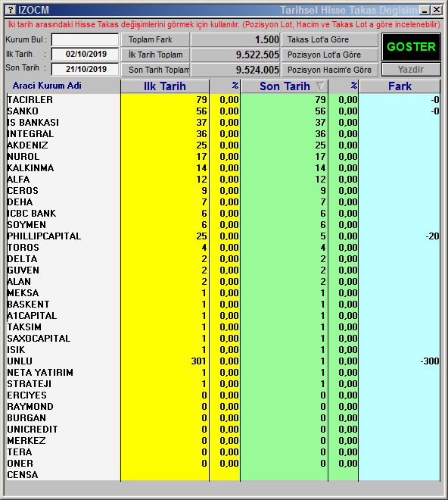448x500 pixels.
Task: Click the Son Tarih Toplam label
Action: pyautogui.click(x=155, y=70)
